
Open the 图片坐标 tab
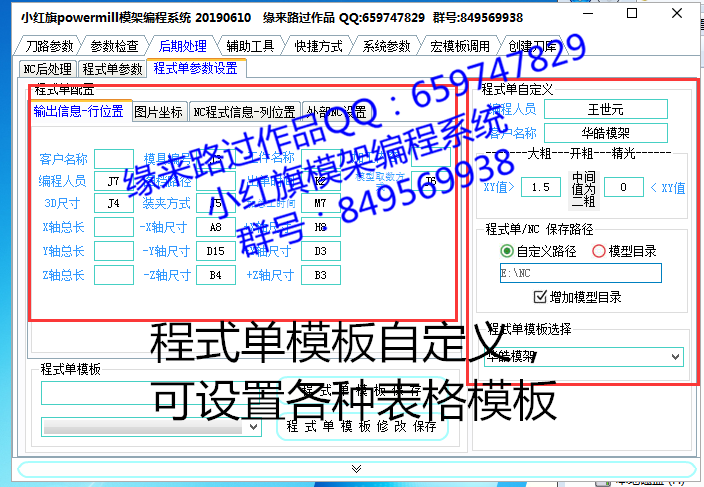pos(158,112)
